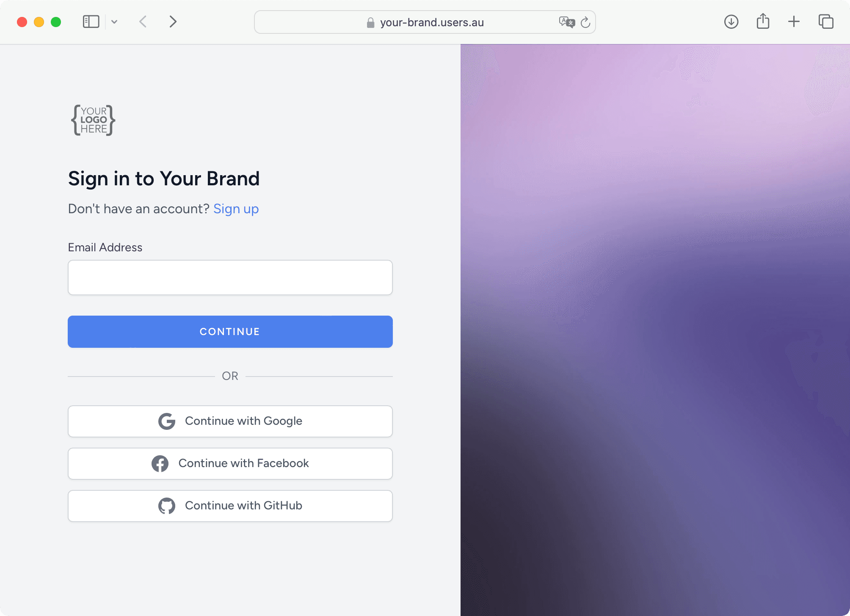Select the Google logo icon on sign-in button
This screenshot has width=850, height=616.
167,421
